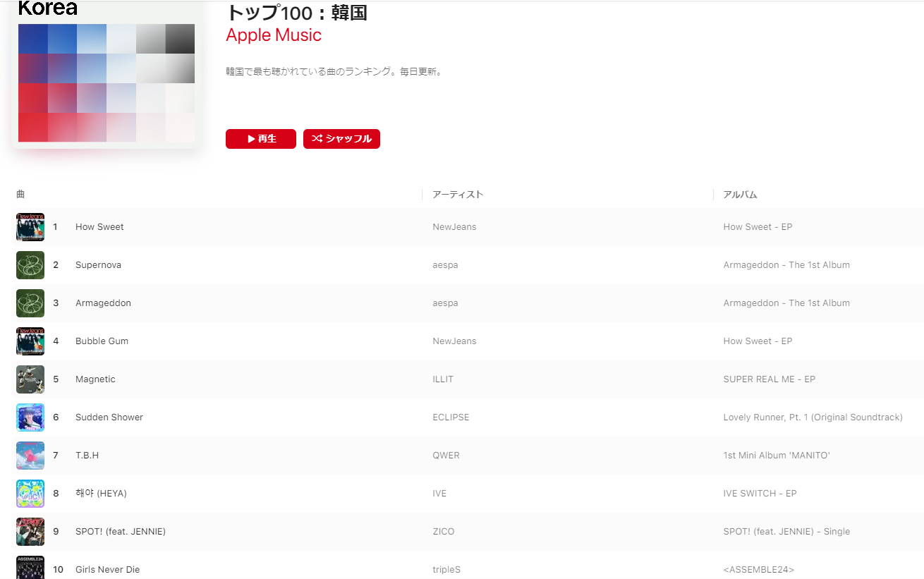The image size is (924, 579).
Task: Open album How Sweet - EP in Bubble Gum row
Action: [x=758, y=341]
